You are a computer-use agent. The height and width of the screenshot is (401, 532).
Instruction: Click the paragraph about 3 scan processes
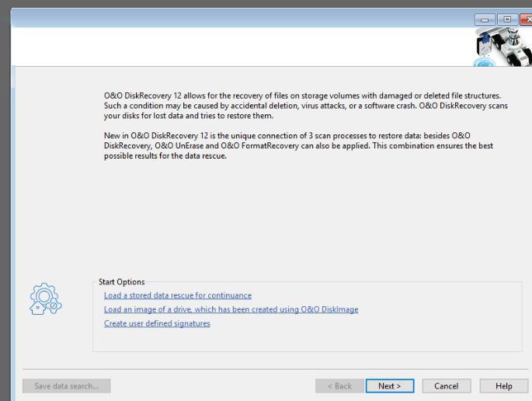[x=298, y=145]
